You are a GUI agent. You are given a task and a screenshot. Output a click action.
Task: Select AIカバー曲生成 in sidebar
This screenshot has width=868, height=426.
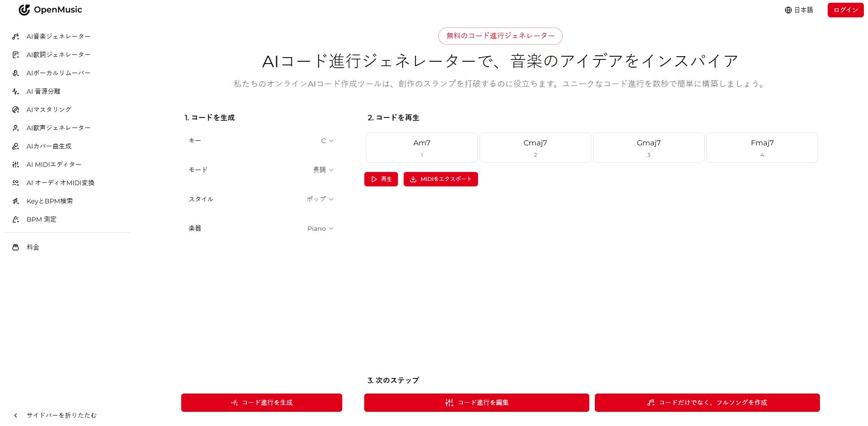[49, 146]
